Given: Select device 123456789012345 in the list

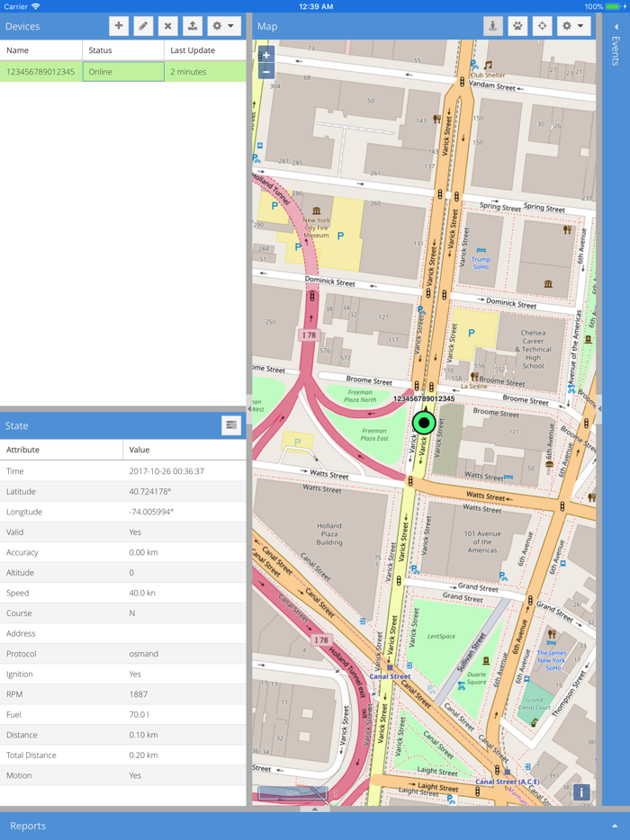Looking at the screenshot, I should coord(40,72).
